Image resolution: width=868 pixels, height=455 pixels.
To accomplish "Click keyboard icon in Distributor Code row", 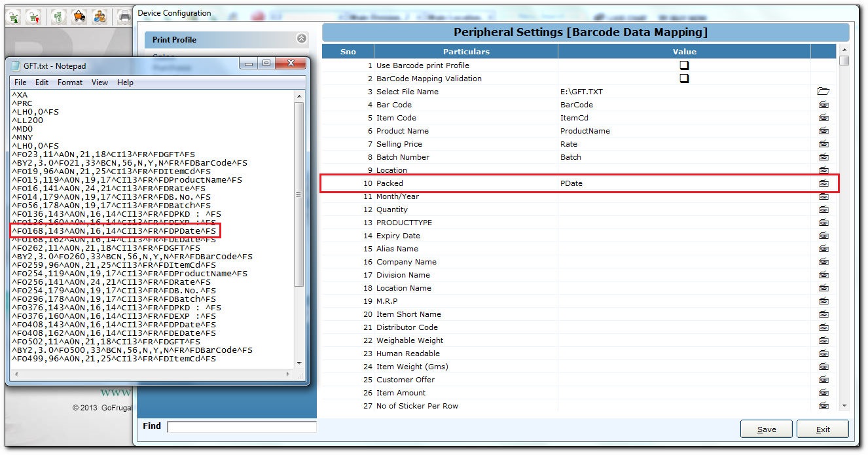I will coord(823,327).
